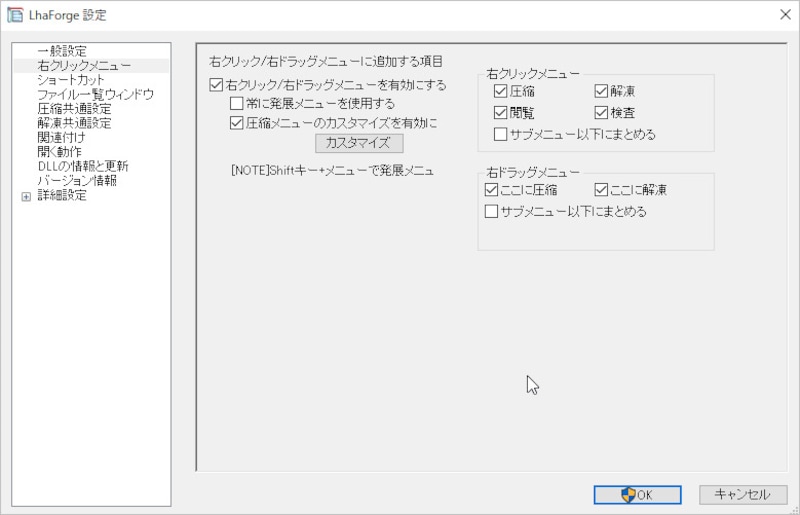This screenshot has height=515, width=800.
Task: Confirm settings with the OK button
Action: [x=637, y=495]
